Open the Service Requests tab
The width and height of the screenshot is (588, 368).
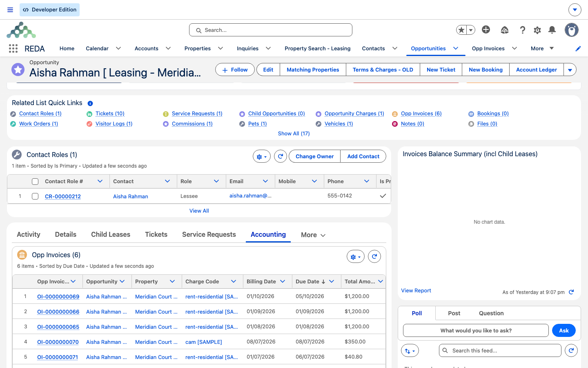point(209,234)
